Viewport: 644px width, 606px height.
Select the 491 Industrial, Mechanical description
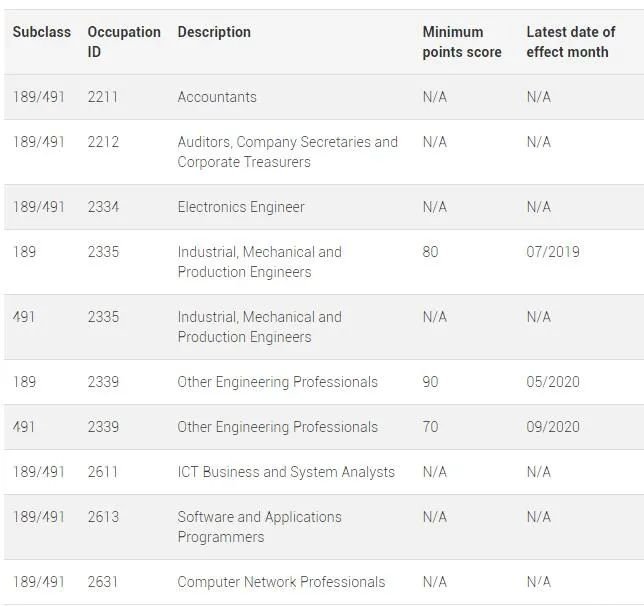[x=260, y=327]
